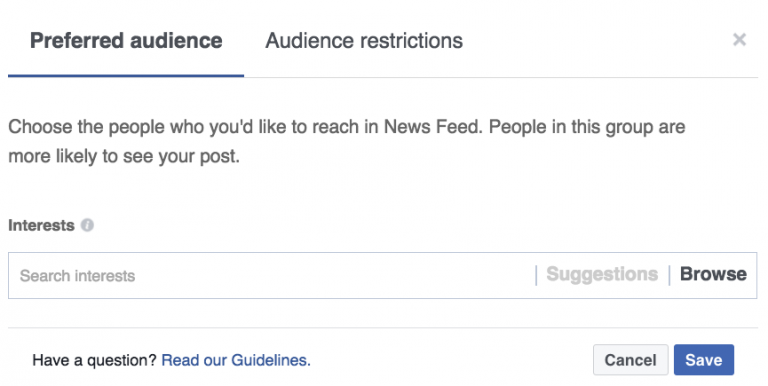This screenshot has width=768, height=386.
Task: Click the "Have a question?" text
Action: coord(94,361)
